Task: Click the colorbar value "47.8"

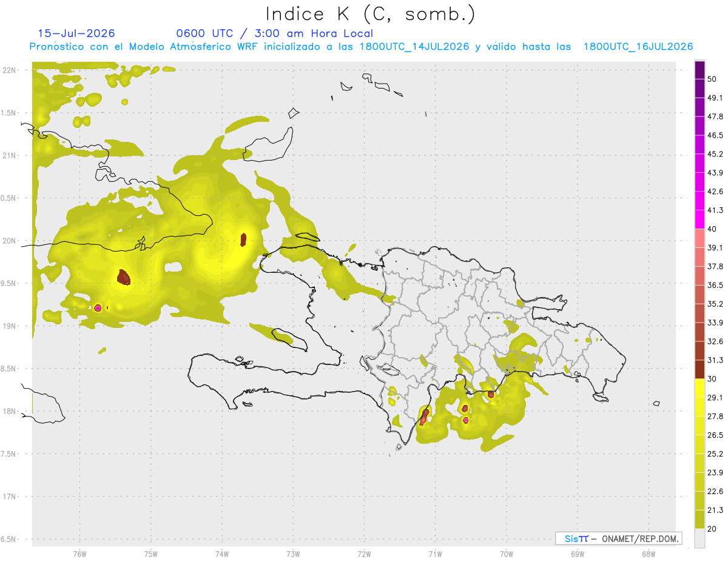Action: point(715,116)
